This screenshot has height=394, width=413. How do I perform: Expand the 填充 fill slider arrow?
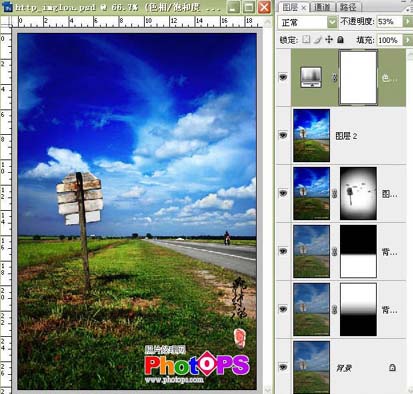408,40
